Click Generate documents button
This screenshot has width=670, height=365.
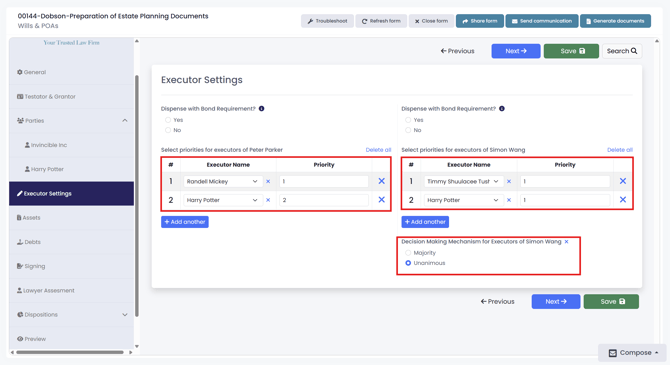[615, 21]
